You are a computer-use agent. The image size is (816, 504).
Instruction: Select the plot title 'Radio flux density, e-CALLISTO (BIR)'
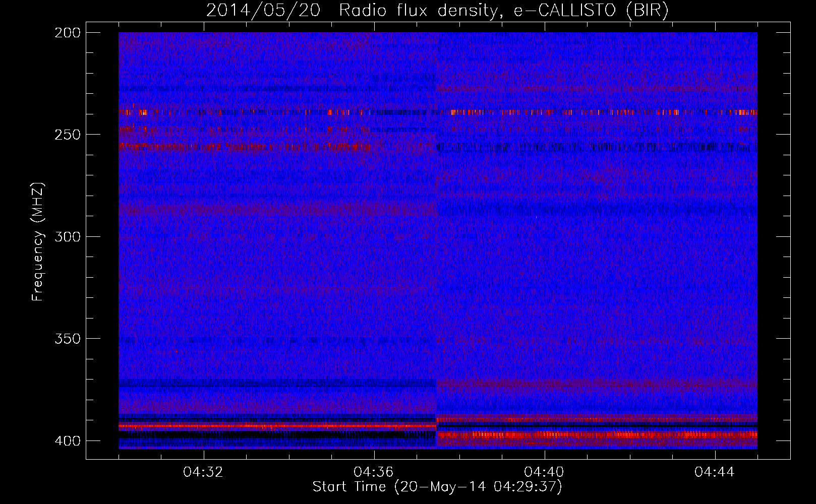tap(503, 11)
